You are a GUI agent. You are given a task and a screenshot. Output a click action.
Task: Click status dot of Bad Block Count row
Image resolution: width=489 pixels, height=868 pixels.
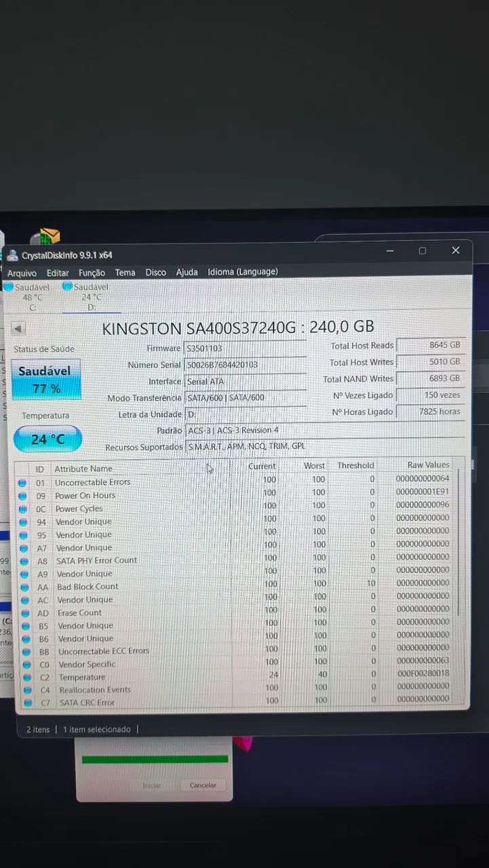pos(24,587)
